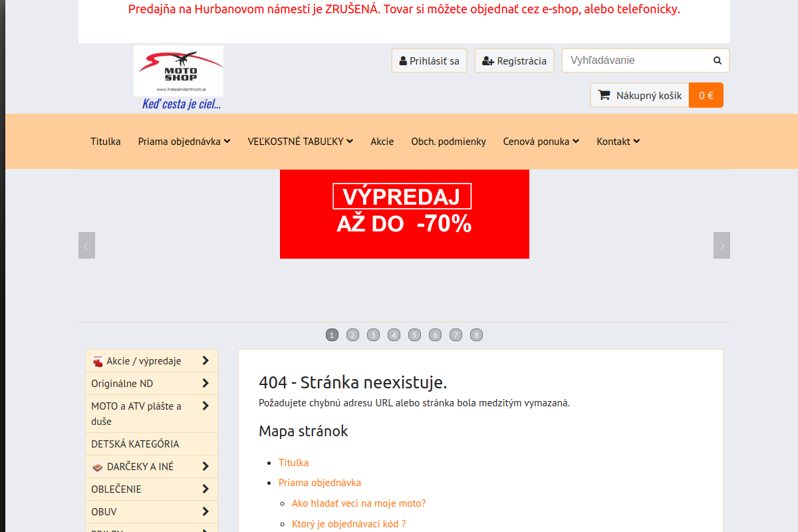This screenshot has height=532, width=798.
Task: Click the Keď cesta je ciel... slogan
Action: click(x=182, y=104)
